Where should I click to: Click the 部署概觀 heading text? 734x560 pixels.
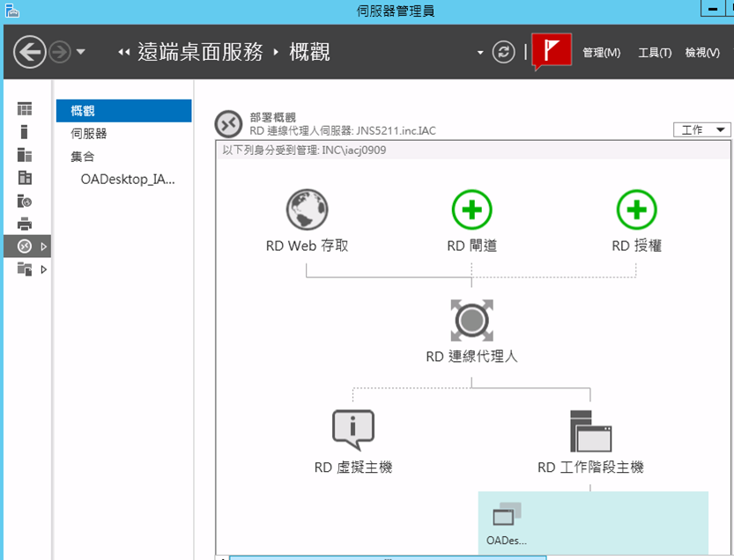(273, 117)
